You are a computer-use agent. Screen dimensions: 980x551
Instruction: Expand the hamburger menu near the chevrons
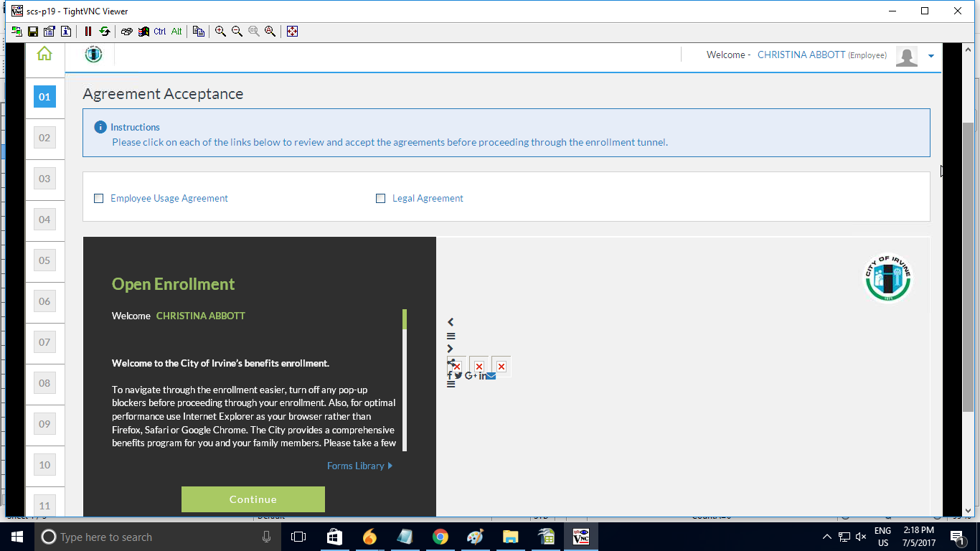[451, 335]
